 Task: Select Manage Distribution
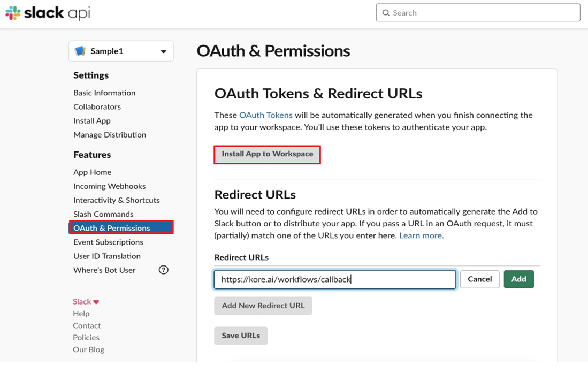coord(110,134)
